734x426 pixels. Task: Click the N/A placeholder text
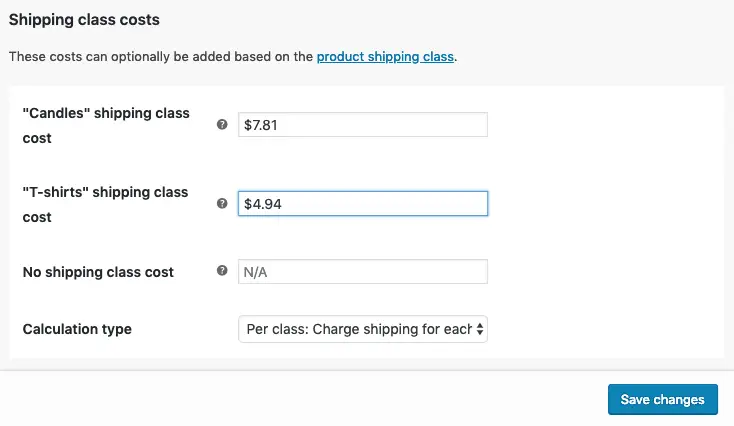pyautogui.click(x=256, y=272)
